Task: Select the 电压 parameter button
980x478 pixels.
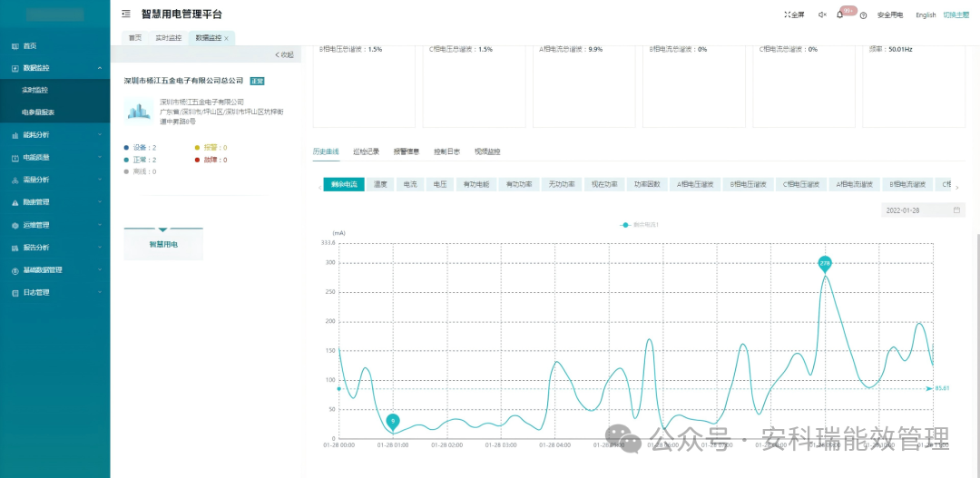Action: 440,184
